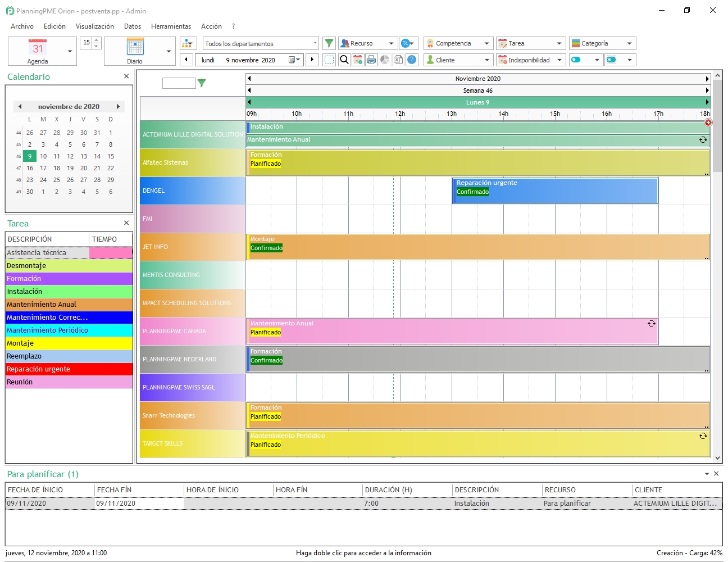Go to next day with right arrow button

click(312, 60)
